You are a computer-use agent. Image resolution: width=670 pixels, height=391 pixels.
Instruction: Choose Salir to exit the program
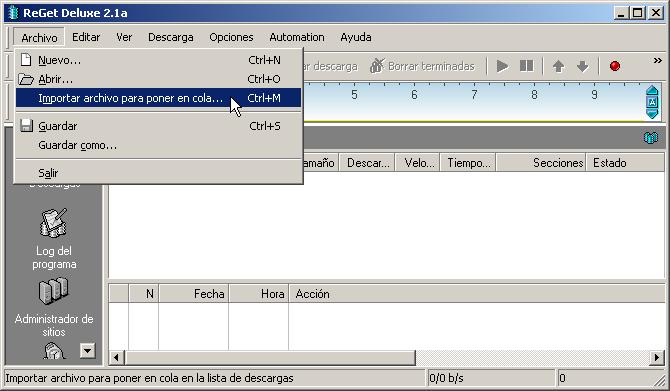(159, 173)
